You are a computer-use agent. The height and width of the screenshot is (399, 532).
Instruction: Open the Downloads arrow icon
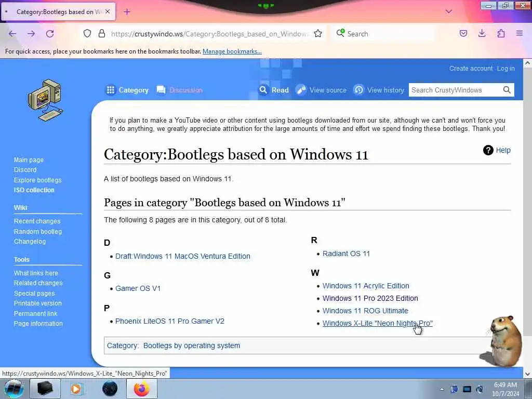click(482, 33)
